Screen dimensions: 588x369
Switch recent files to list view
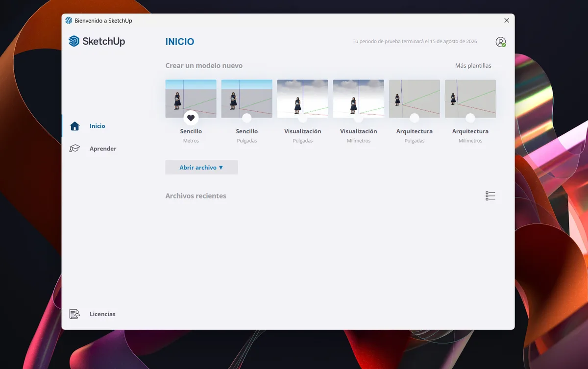point(490,196)
